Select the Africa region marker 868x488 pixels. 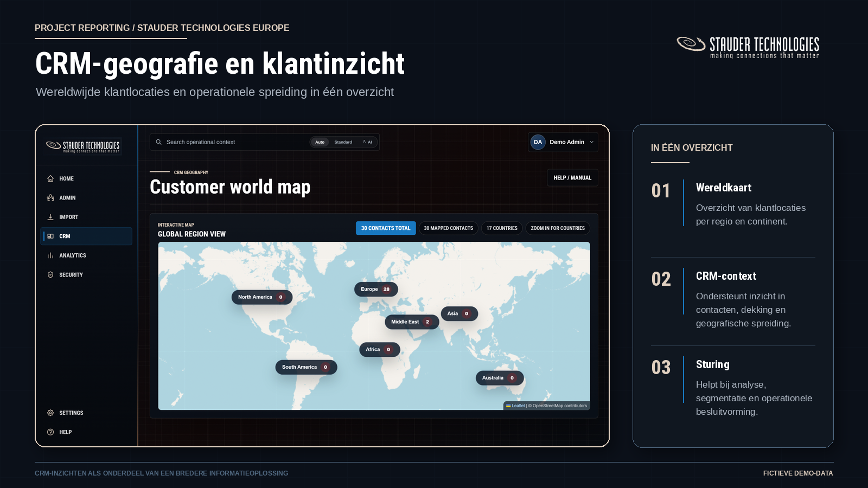pyautogui.click(x=380, y=350)
